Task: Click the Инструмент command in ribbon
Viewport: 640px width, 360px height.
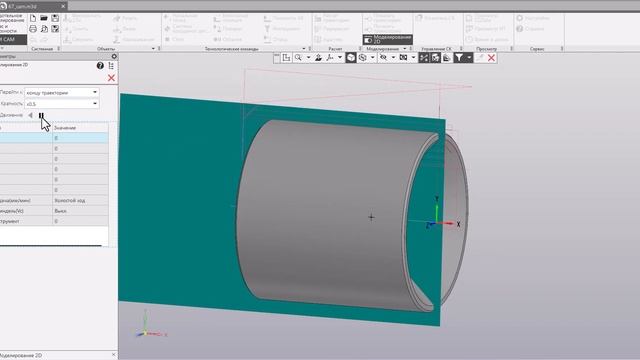Action: coord(282,29)
